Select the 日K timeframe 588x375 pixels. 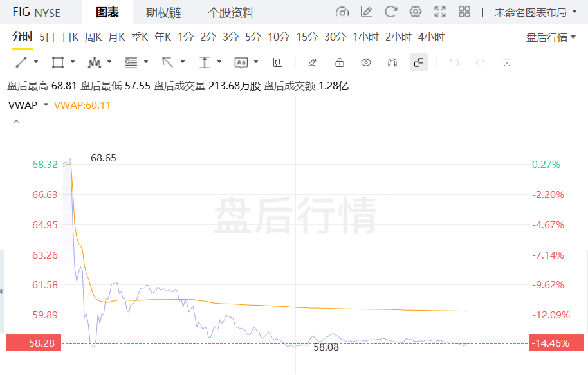tap(70, 37)
